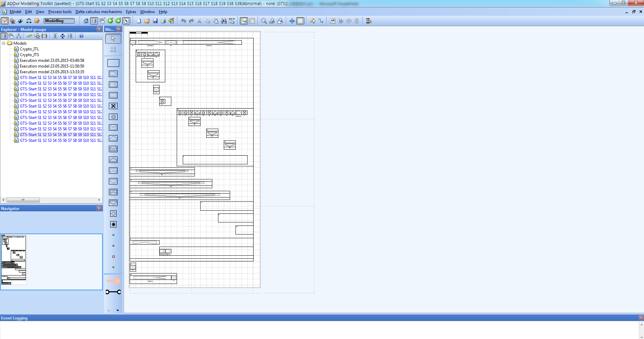The image size is (644, 339).
Task: Open the Process tools menu
Action: 60,12
